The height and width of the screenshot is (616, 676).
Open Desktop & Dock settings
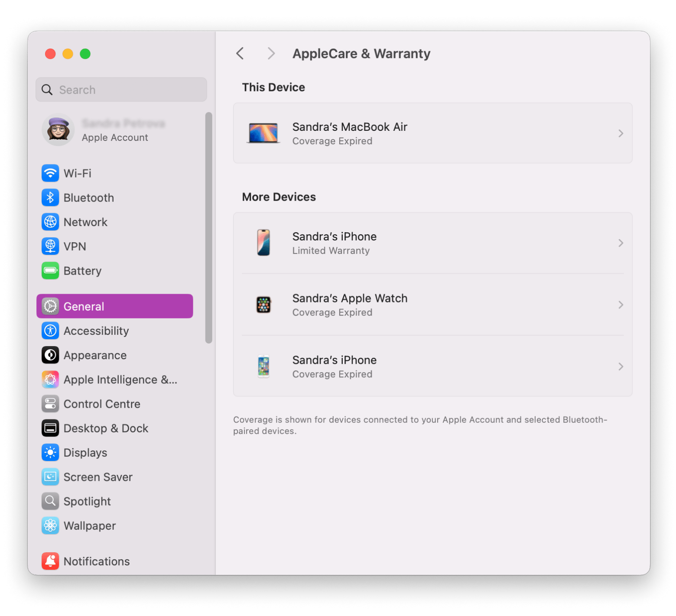tap(106, 428)
